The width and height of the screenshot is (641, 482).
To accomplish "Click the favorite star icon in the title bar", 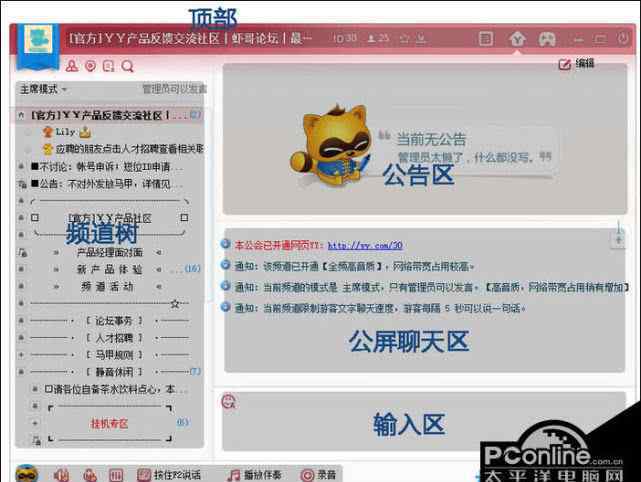I will click(x=404, y=39).
